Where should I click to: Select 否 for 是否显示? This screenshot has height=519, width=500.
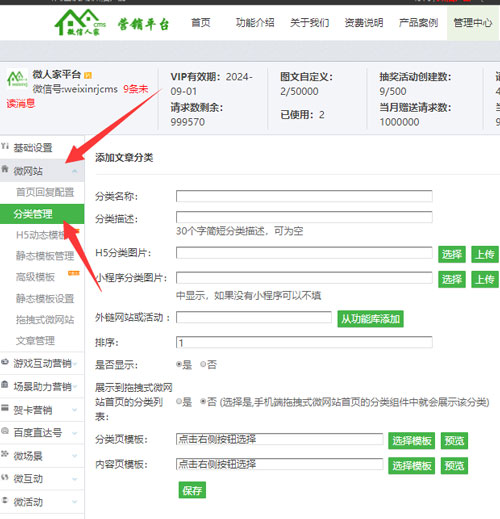pos(203,364)
